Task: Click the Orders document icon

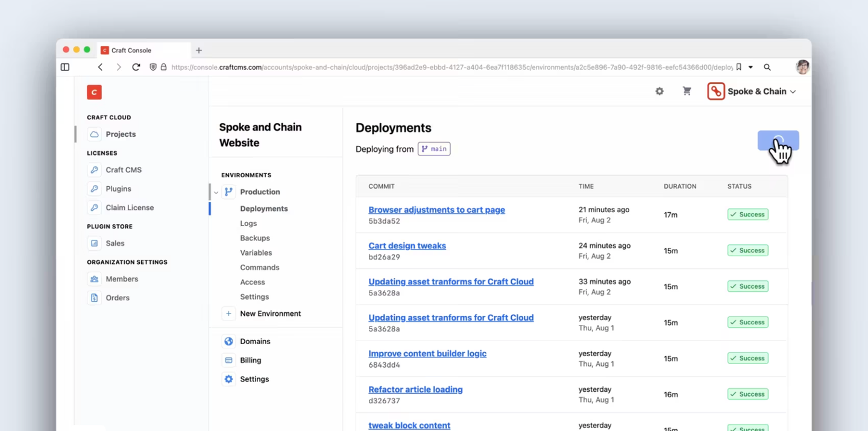Action: pos(94,298)
